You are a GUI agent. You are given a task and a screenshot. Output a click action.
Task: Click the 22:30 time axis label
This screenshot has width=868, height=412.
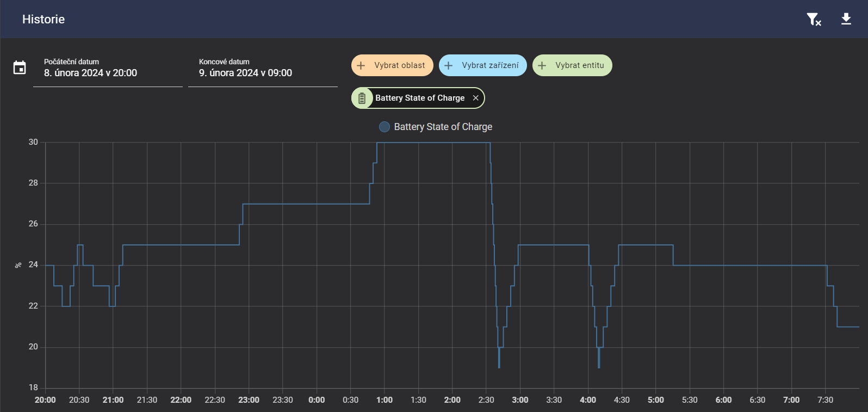pos(215,400)
